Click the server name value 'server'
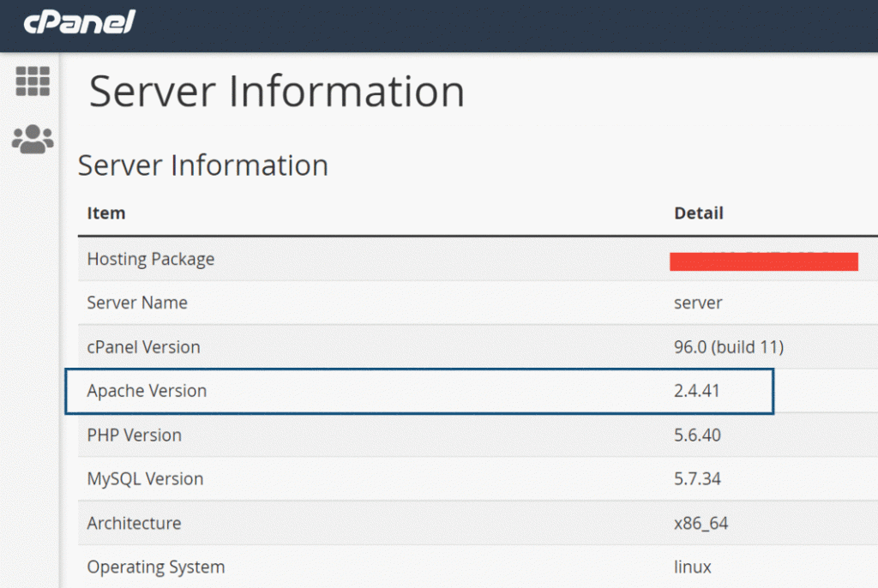 (698, 303)
